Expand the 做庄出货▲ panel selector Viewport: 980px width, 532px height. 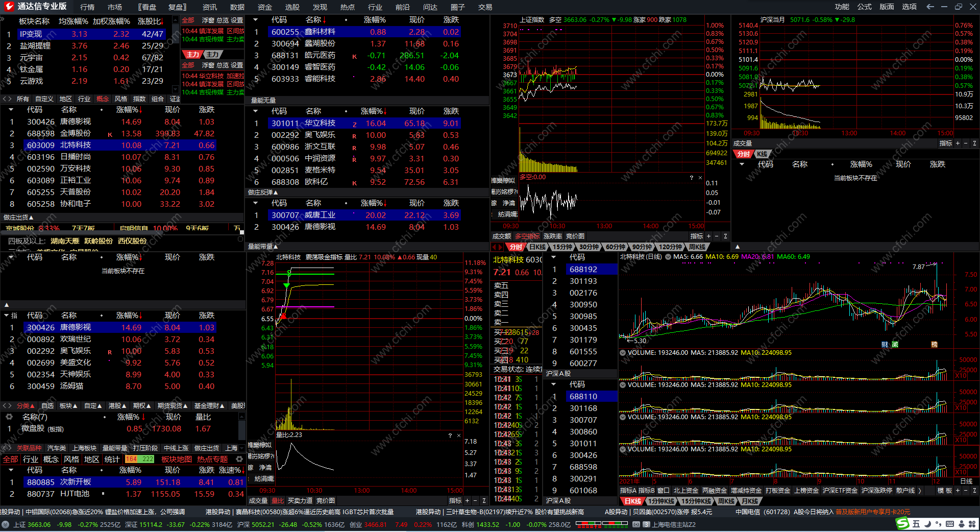18,217
